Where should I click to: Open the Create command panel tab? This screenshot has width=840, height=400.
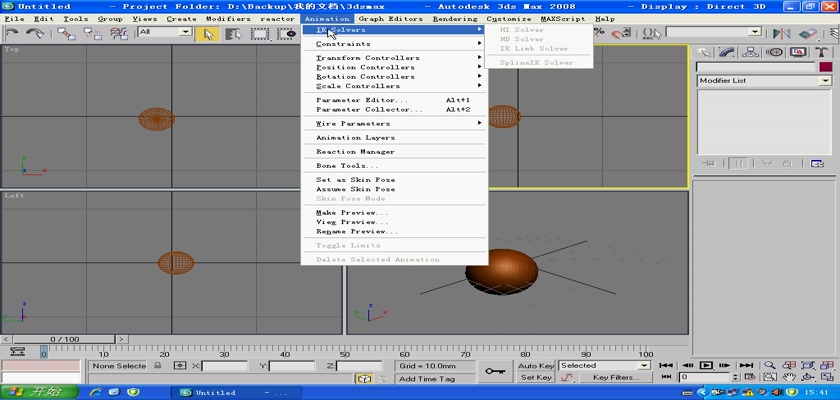[x=703, y=52]
